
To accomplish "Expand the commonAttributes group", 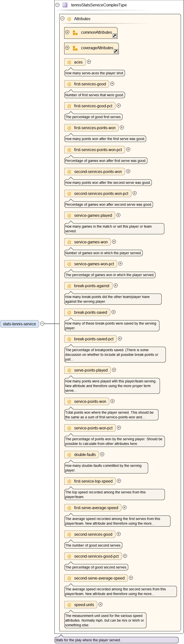I will pos(67,32).
